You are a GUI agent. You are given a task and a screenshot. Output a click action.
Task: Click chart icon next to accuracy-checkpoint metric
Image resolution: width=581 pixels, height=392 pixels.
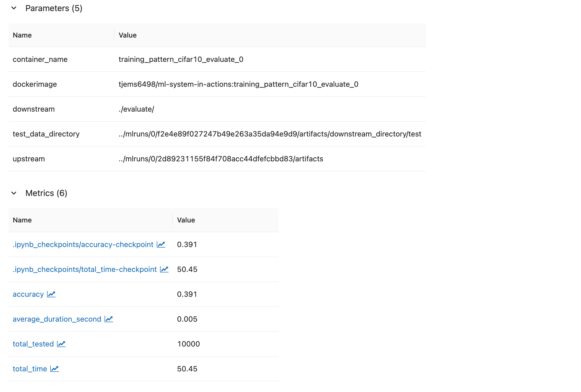point(161,244)
